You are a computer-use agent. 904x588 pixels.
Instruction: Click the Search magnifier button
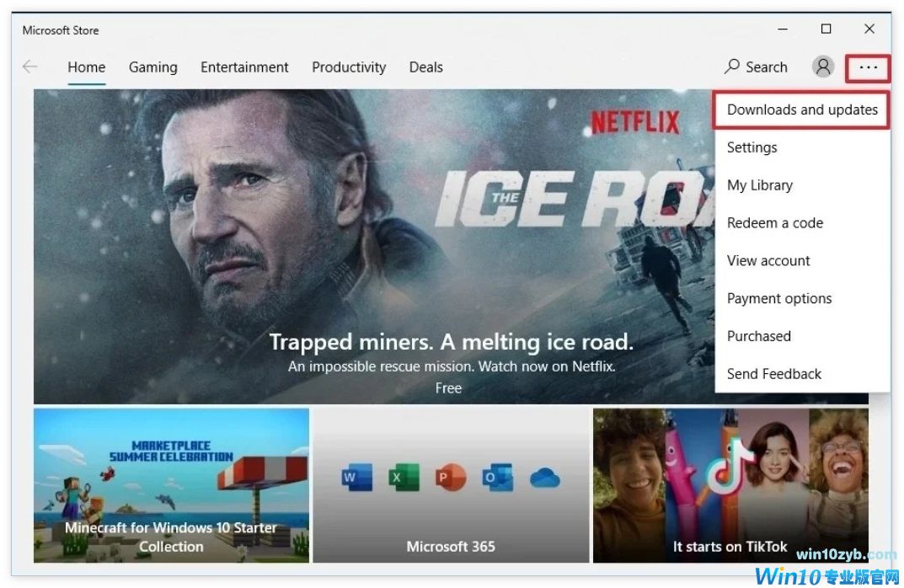pos(756,67)
